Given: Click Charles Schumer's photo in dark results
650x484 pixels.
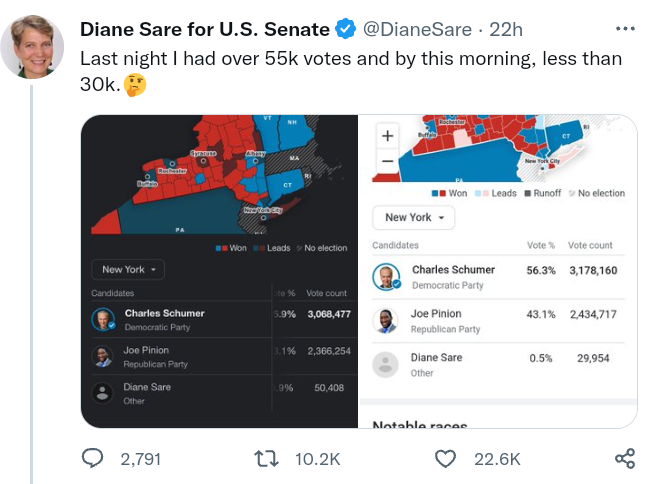Looking at the screenshot, I should click(x=102, y=320).
